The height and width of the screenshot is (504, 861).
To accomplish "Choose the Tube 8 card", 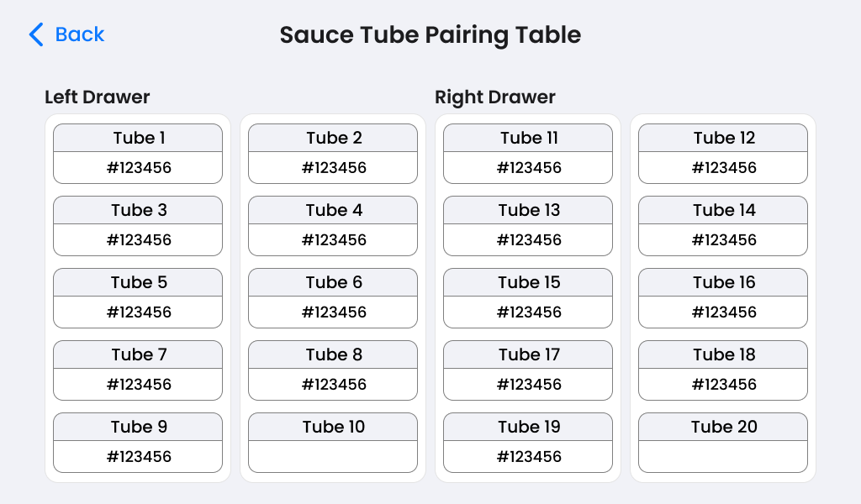I will (x=333, y=370).
